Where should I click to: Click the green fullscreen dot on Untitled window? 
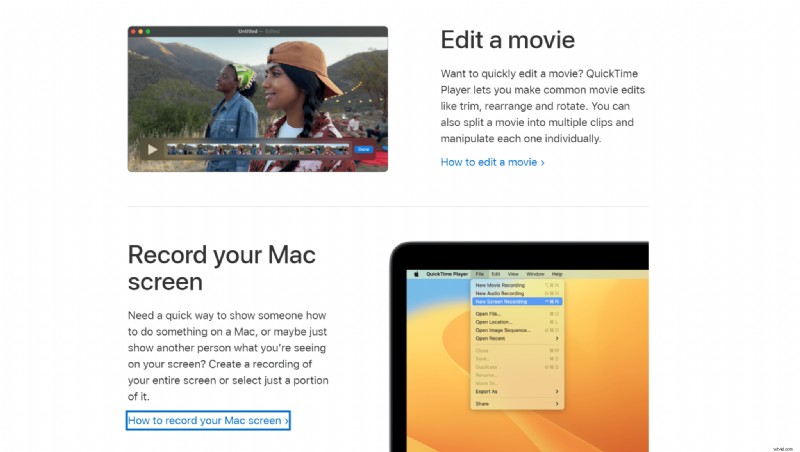146,31
